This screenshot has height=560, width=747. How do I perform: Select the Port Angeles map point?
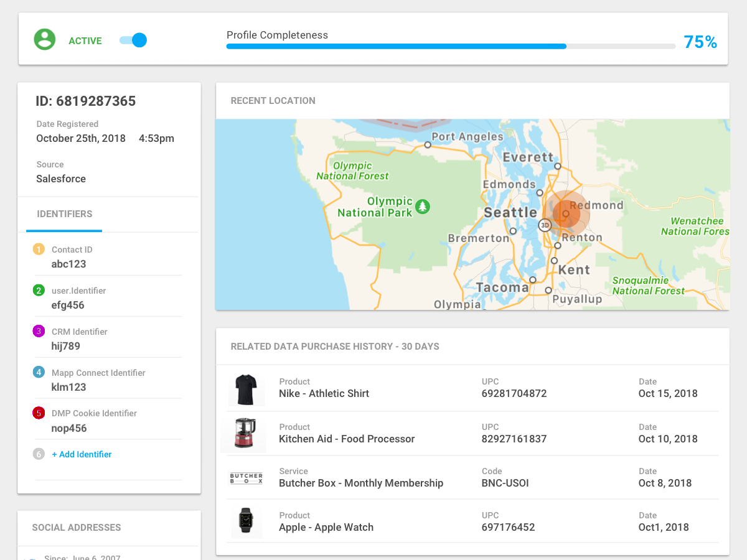click(428, 145)
